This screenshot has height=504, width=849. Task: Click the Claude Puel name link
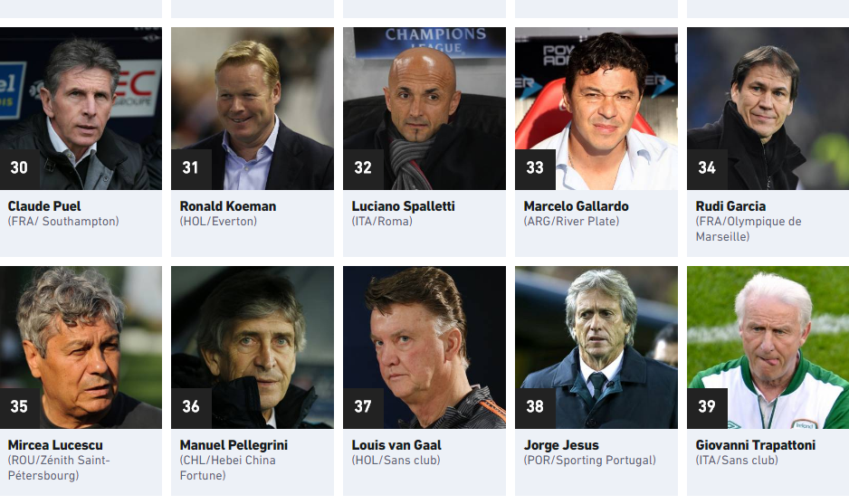pyautogui.click(x=44, y=206)
